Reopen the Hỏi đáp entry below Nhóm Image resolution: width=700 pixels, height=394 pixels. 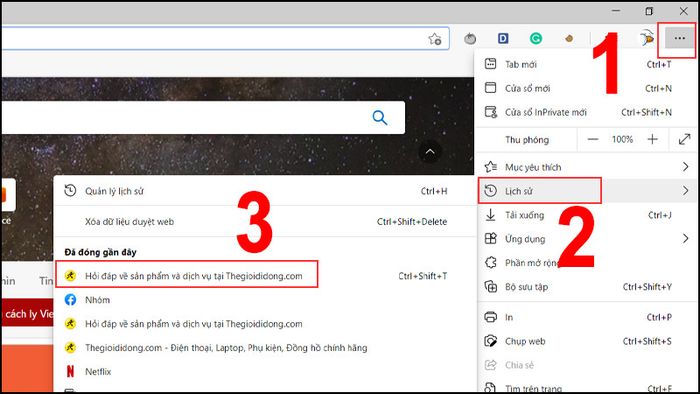(264, 324)
